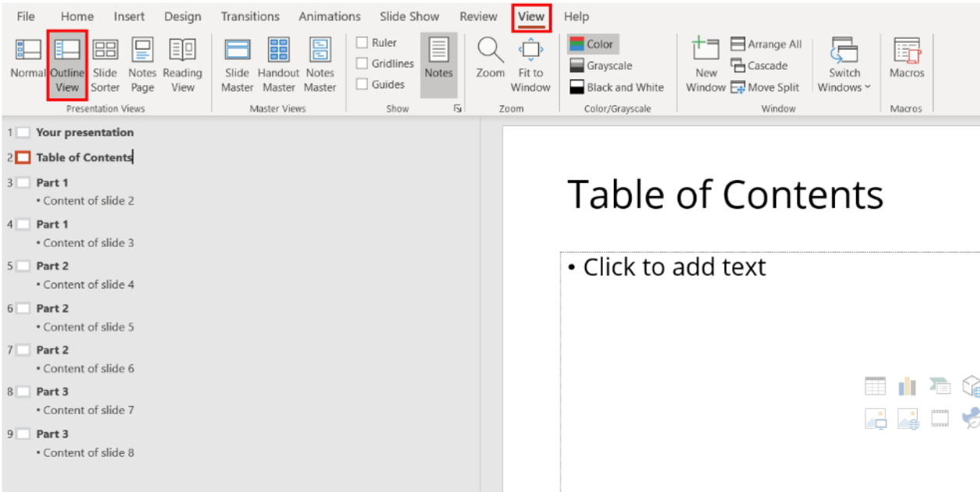Open the File menu
This screenshot has height=492, width=980.
(26, 16)
